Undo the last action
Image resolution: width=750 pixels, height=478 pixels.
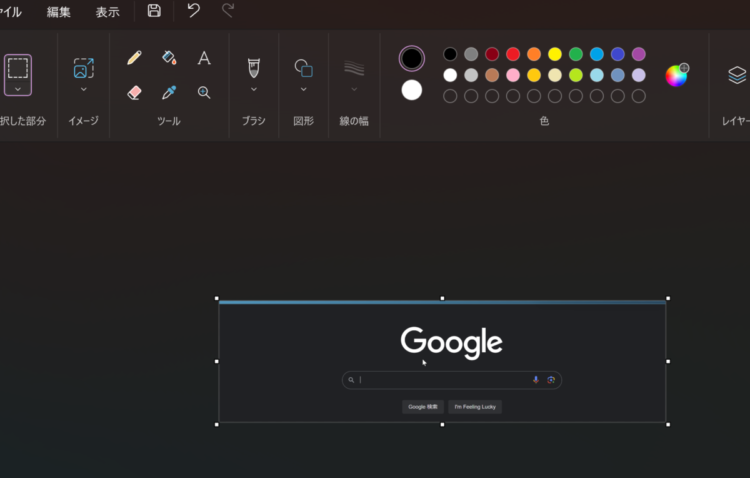point(193,11)
